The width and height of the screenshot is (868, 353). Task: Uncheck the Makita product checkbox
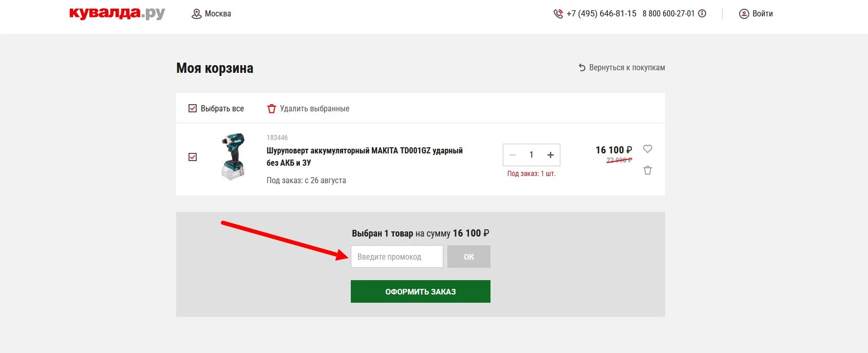click(193, 157)
